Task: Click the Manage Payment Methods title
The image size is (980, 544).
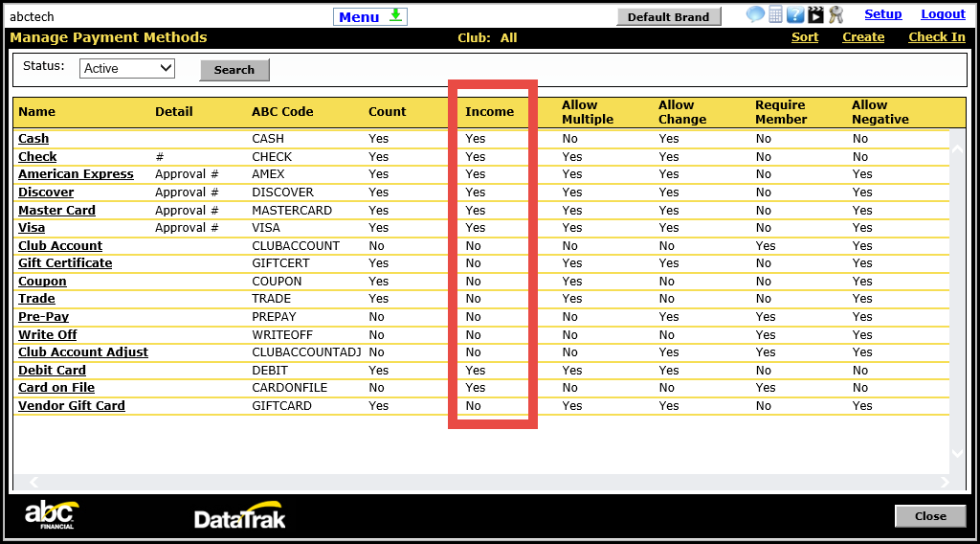Action: [108, 37]
